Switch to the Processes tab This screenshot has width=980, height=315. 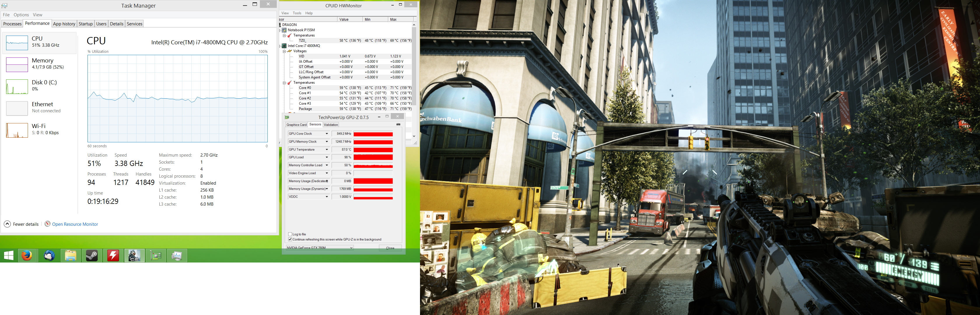(x=12, y=24)
